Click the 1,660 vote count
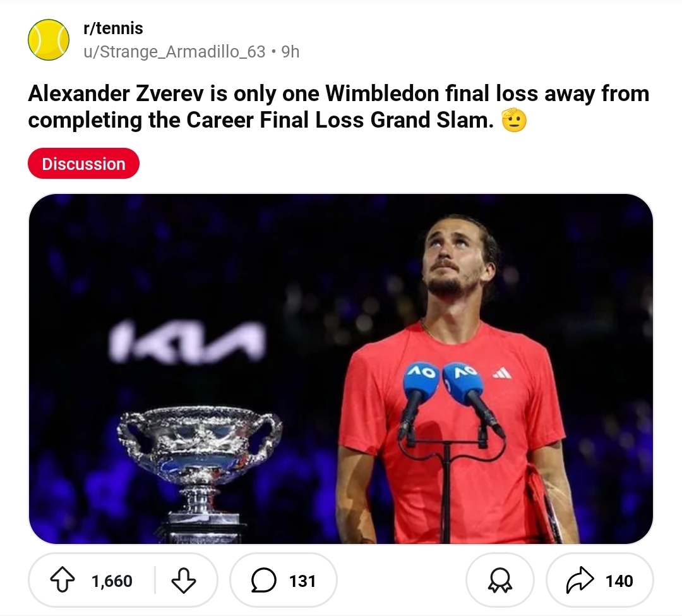Viewport: 682px width, 616px height. coord(112,581)
